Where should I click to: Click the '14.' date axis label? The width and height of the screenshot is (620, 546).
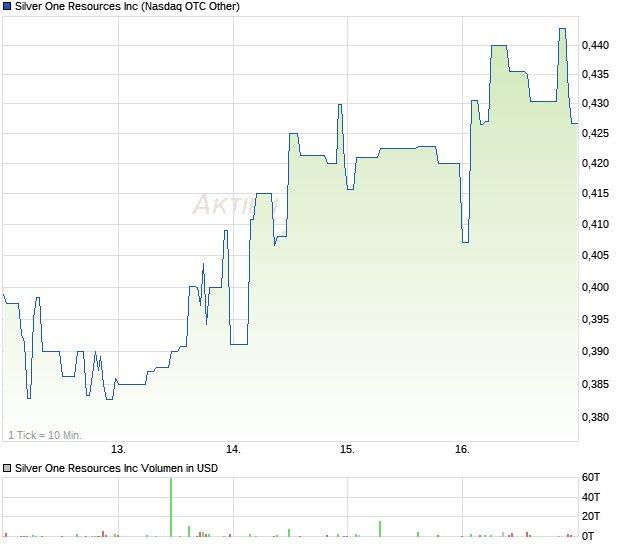(x=233, y=450)
